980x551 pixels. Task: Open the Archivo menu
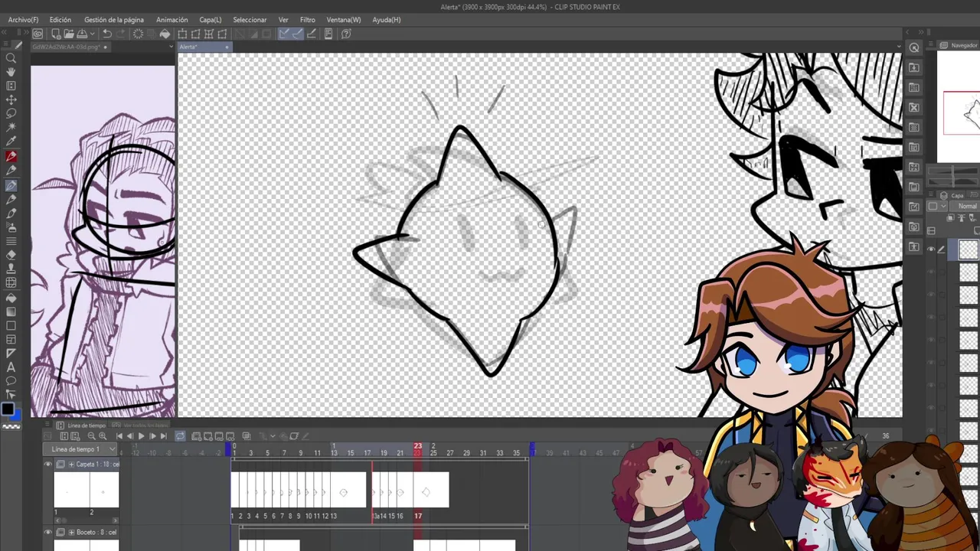click(23, 20)
